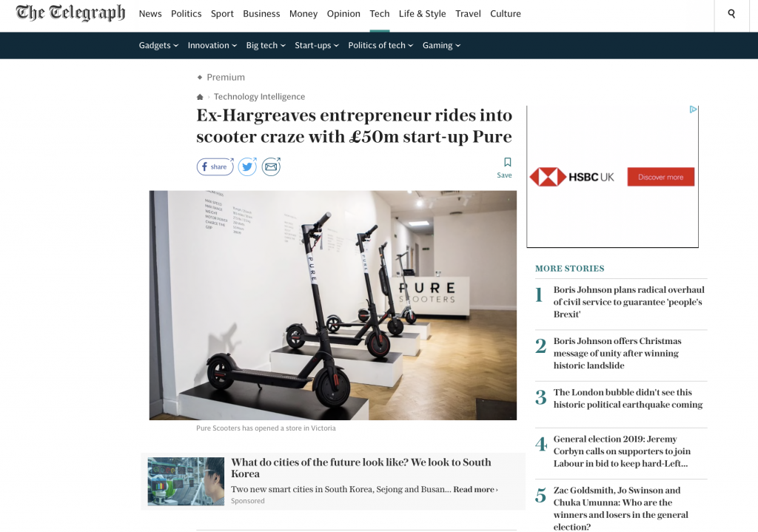
Task: Expand the Innovation dropdown menu
Action: coord(212,45)
